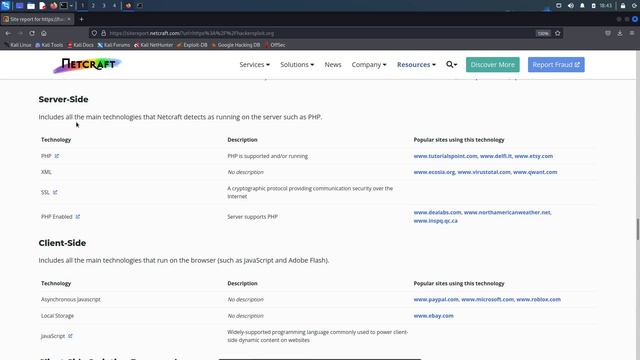Open the Exploit-DB bookmark
Image resolution: width=640 pixels, height=360 pixels.
(192, 45)
